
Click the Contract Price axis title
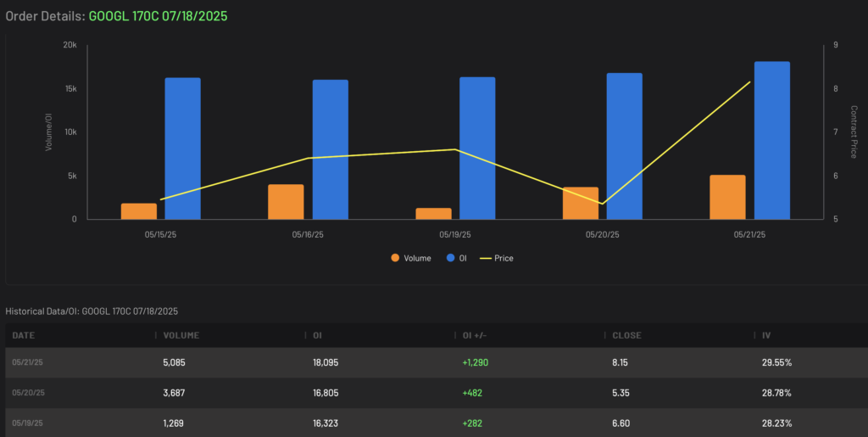[x=854, y=132]
